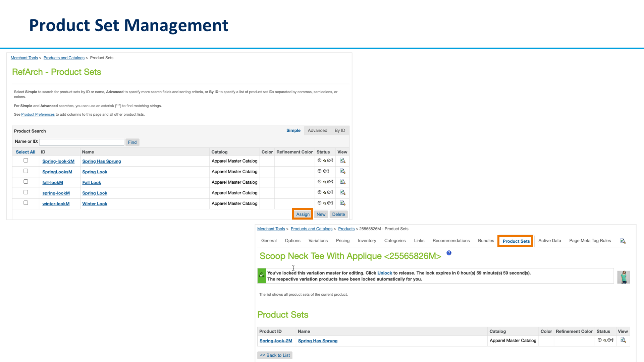Check the winter-lookM row checkbox
644x362 pixels.
click(x=26, y=203)
